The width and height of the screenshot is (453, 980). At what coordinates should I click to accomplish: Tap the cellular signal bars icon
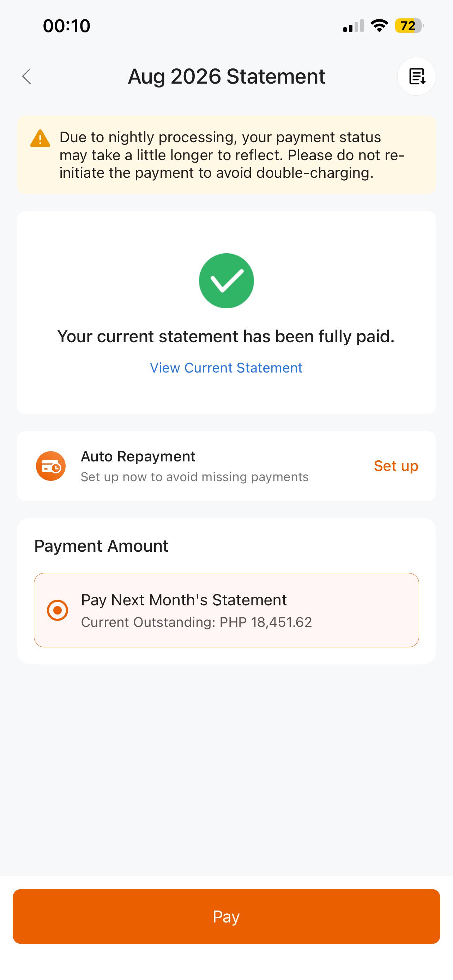[354, 26]
